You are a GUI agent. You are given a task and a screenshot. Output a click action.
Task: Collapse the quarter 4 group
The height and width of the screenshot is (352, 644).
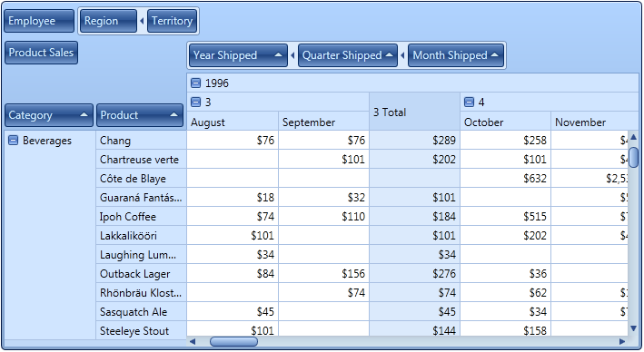469,103
